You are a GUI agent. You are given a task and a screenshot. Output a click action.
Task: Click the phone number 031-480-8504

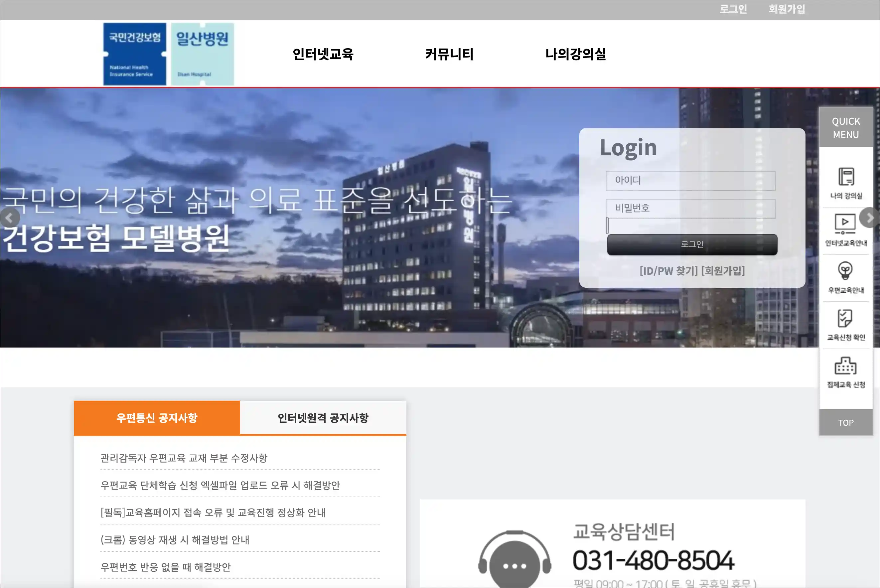pos(653,560)
